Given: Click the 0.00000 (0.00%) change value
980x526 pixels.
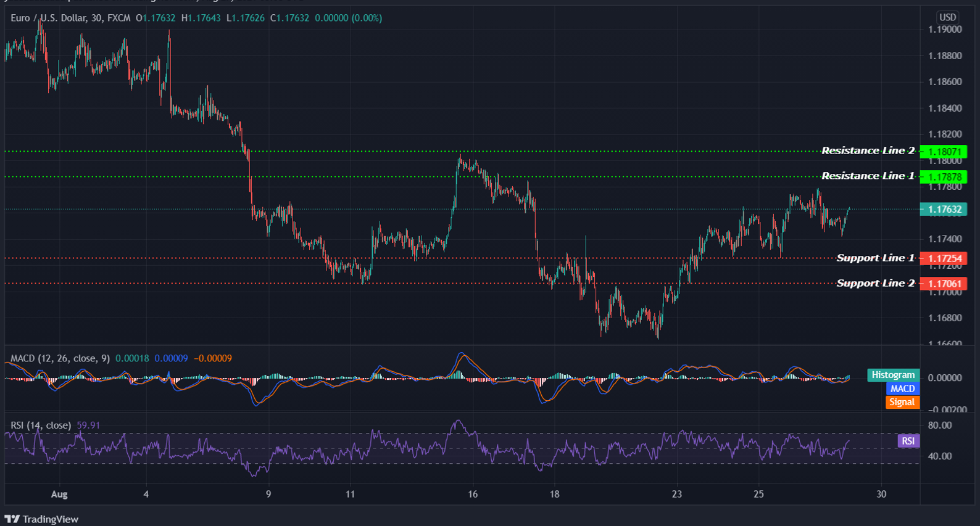Looking at the screenshot, I should click(x=349, y=18).
